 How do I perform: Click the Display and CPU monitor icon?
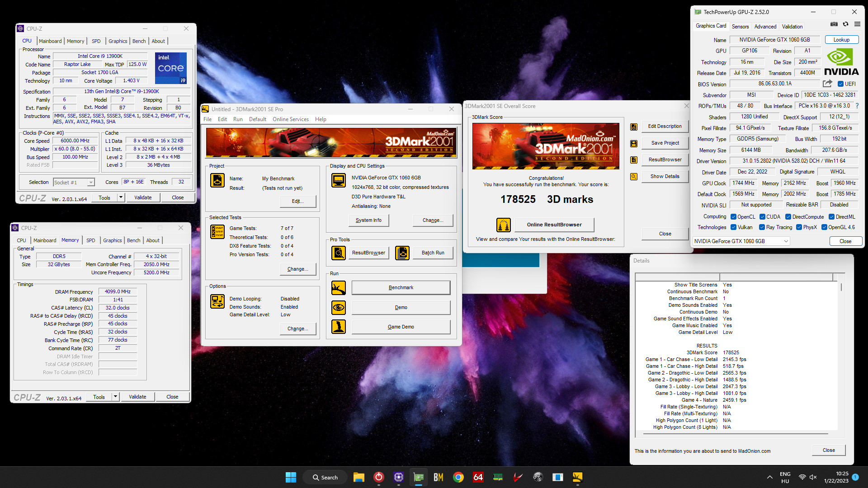pos(339,180)
